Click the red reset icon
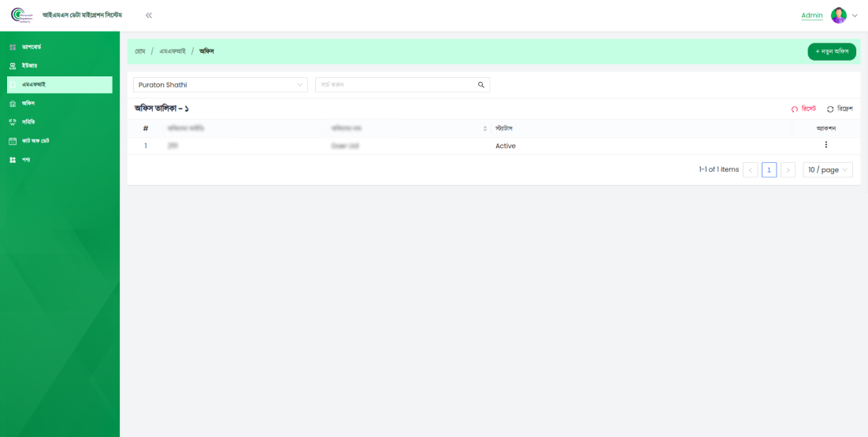The image size is (868, 437). tap(795, 109)
